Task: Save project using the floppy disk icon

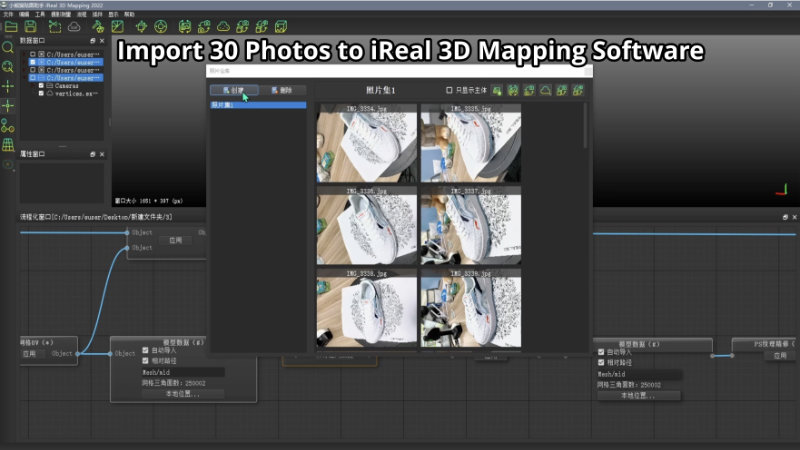Action: (x=31, y=27)
